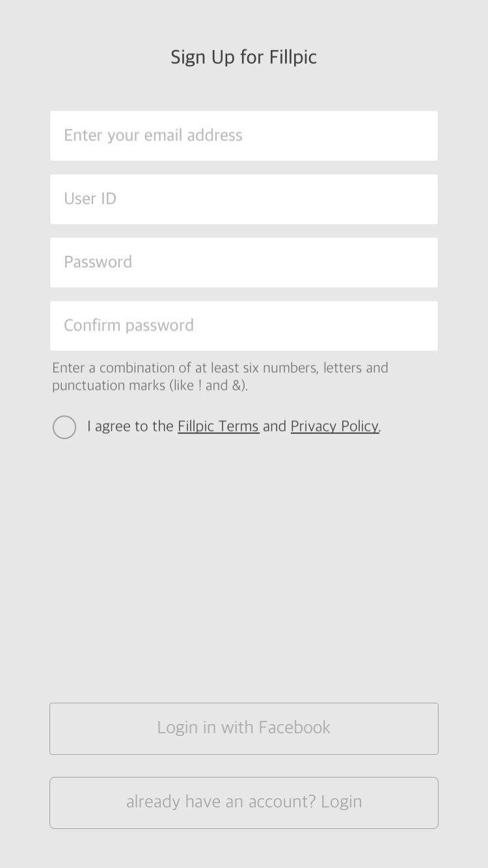Click the "I agree to the" label
The height and width of the screenshot is (868, 488).
[130, 426]
